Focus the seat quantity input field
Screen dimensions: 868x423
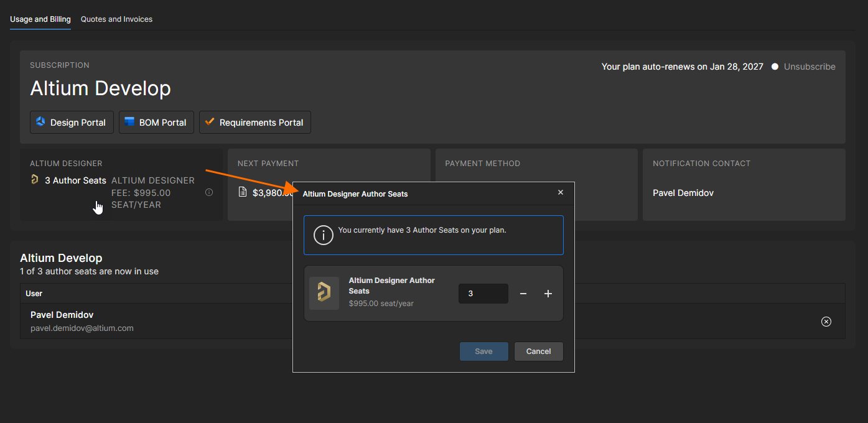[483, 294]
